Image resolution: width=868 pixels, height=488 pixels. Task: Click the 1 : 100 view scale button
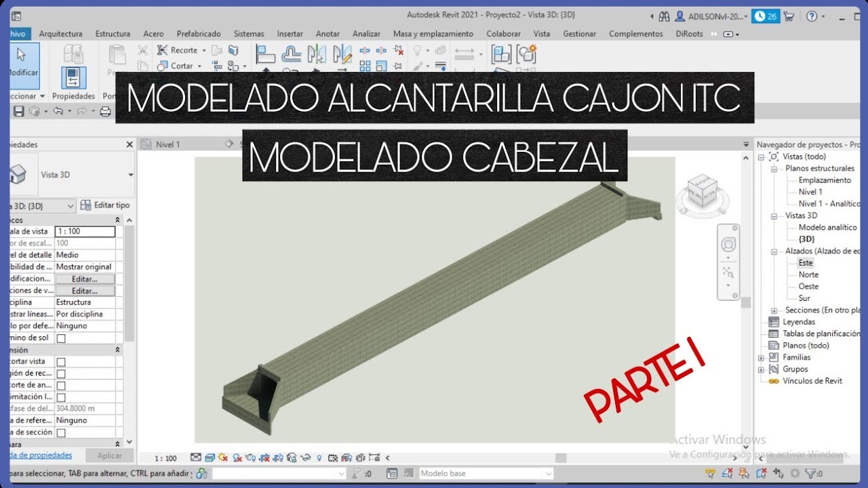pyautogui.click(x=165, y=458)
